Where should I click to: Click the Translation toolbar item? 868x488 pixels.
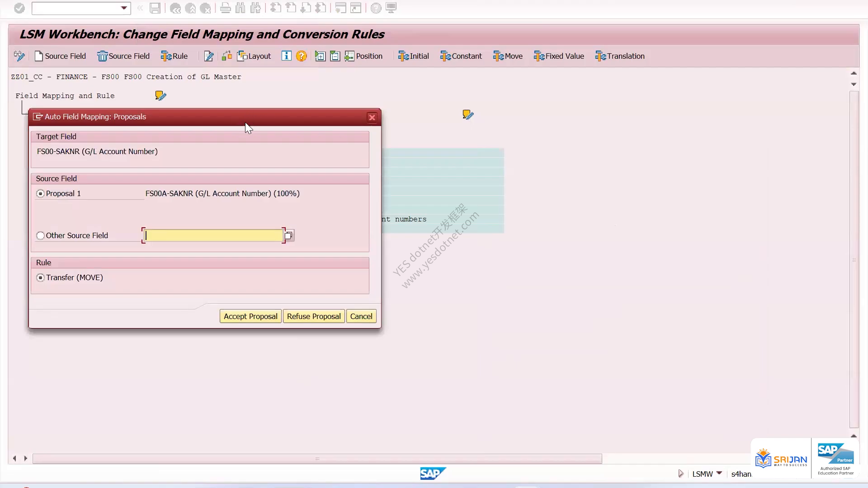tap(620, 56)
